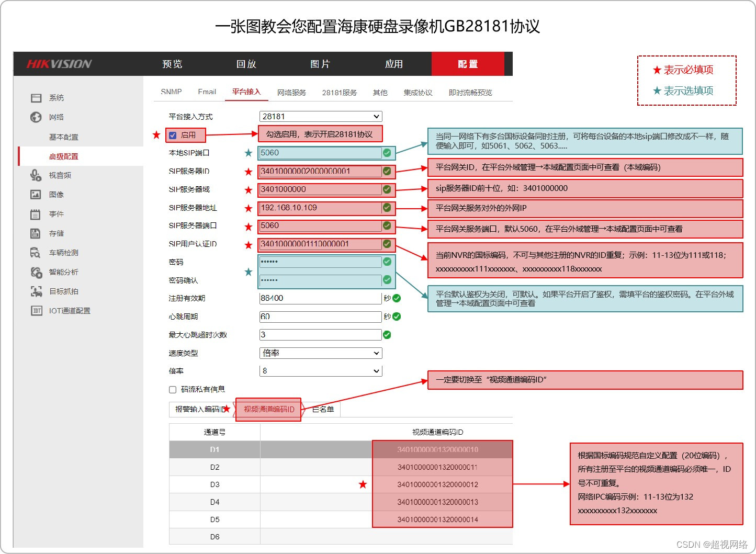The height and width of the screenshot is (554, 756).
Task: Click the 网络 globe icon in sidebar
Action: click(x=36, y=117)
